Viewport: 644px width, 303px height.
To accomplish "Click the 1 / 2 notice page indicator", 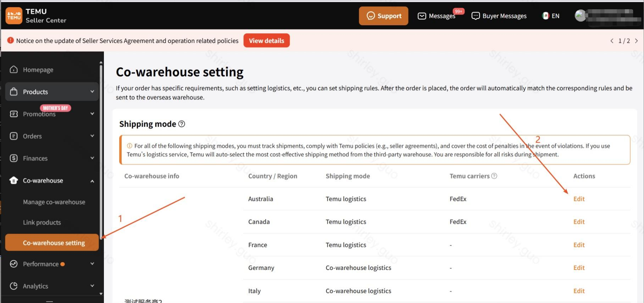I will click(x=624, y=41).
